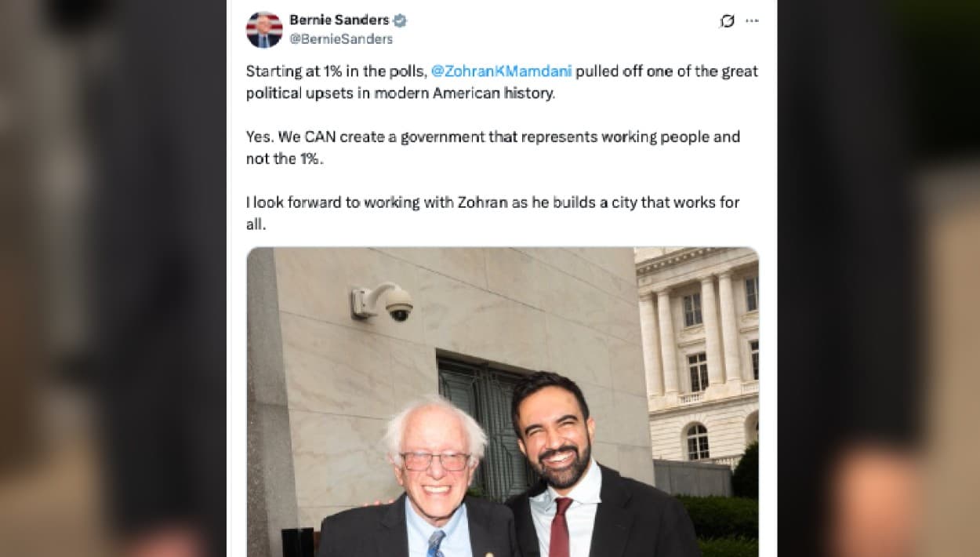This screenshot has height=557, width=980.
Task: Open the ellipsis menu on Bernie's post
Action: coord(753,21)
